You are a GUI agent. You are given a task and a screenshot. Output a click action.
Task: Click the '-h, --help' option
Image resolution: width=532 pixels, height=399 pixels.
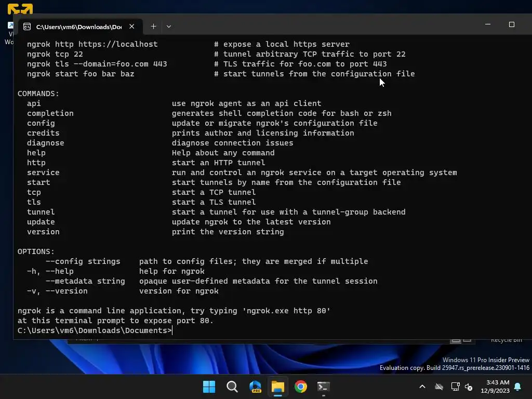click(x=50, y=271)
